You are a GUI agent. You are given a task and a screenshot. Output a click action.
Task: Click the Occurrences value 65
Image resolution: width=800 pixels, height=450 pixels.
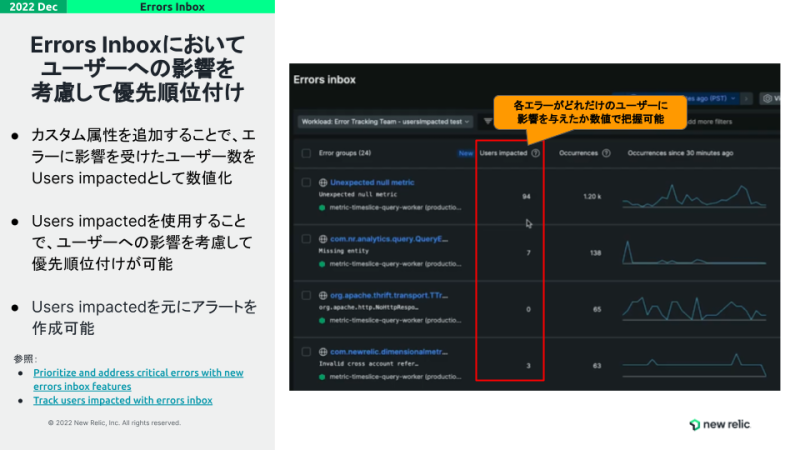[x=597, y=309]
